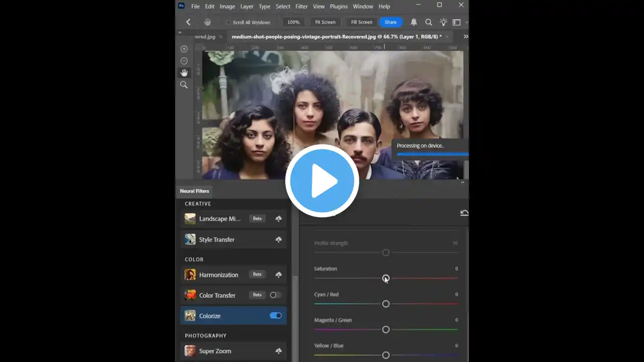
Task: Select the Zoom Out tool
Action: pos(184,61)
